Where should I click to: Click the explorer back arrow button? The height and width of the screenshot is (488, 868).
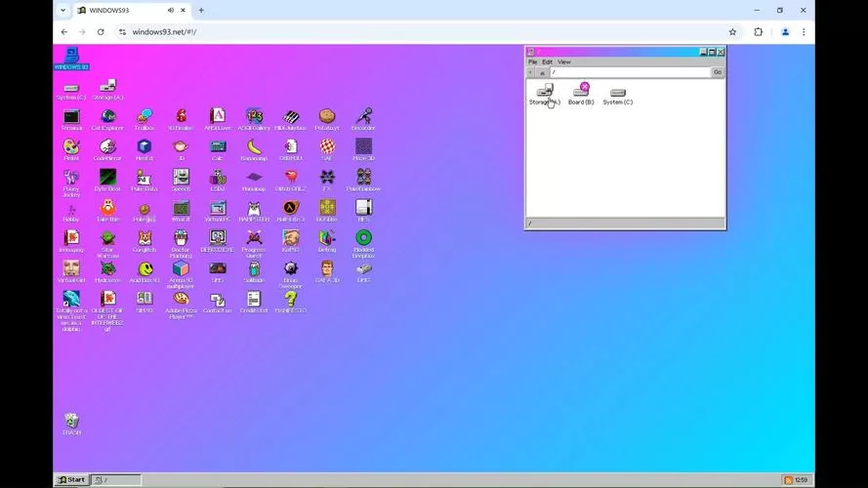point(531,72)
